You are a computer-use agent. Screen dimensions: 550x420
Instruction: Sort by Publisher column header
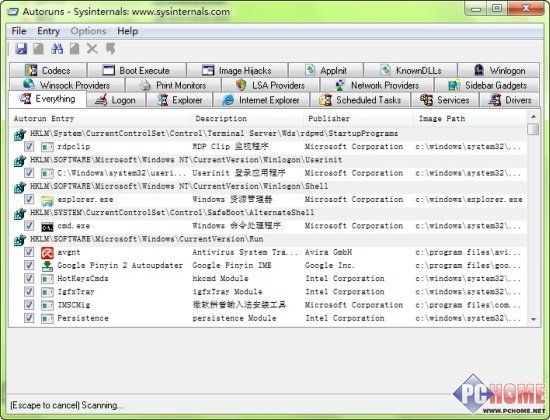(358, 119)
